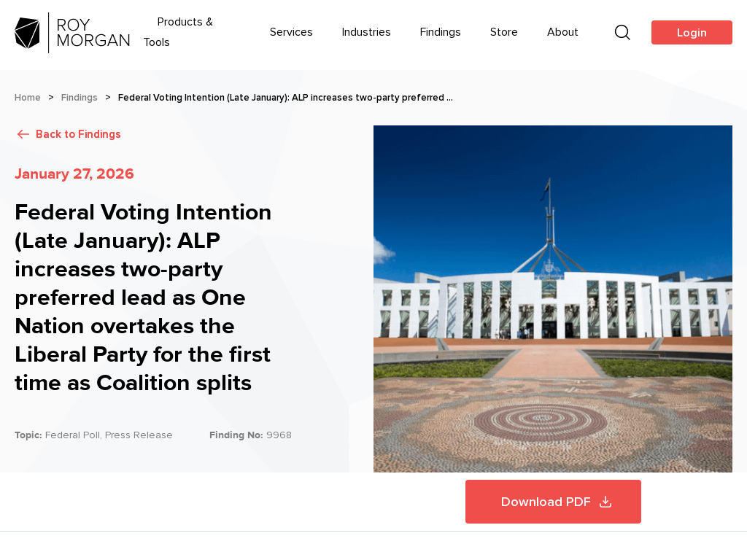Click the Roy Morgan logo icon
The image size is (747, 560).
coord(28,33)
